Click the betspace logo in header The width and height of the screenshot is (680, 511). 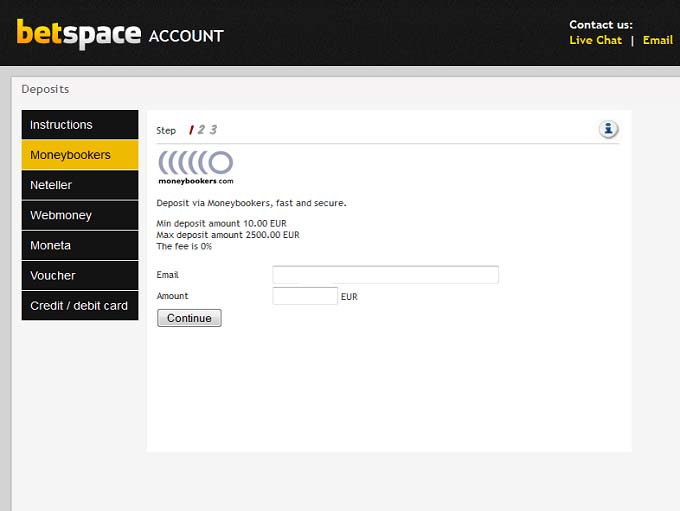pyautogui.click(x=78, y=34)
